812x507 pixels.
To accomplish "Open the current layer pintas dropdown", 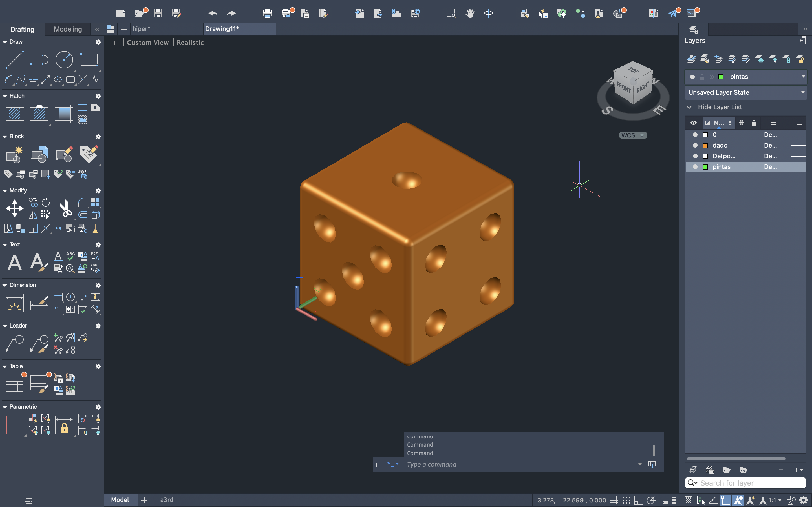I will [803, 77].
